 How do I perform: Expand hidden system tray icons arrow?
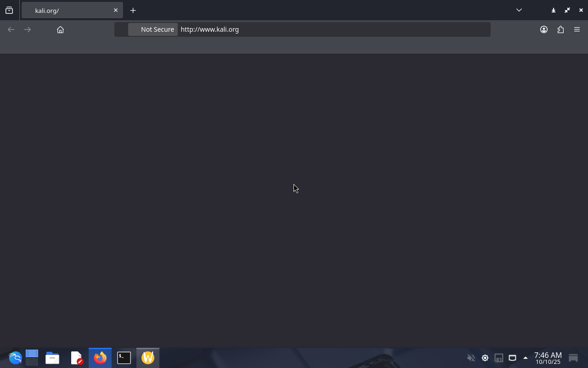(526, 358)
